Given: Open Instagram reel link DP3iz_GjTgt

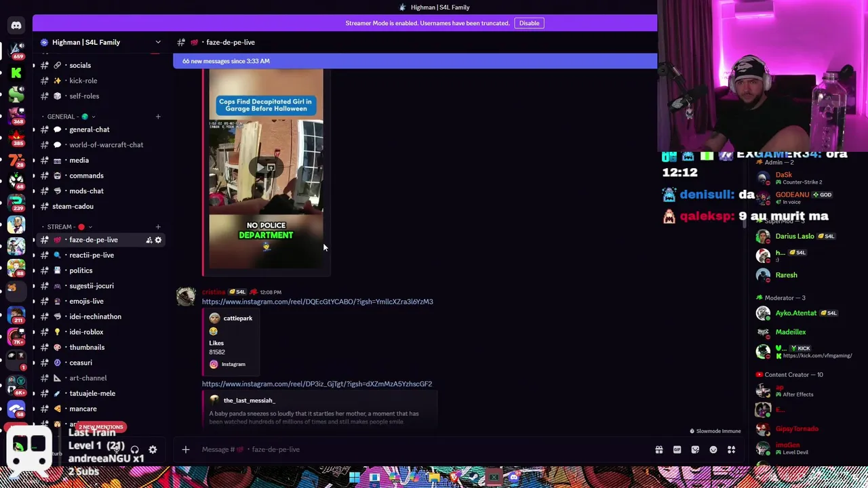Looking at the screenshot, I should click(x=317, y=384).
